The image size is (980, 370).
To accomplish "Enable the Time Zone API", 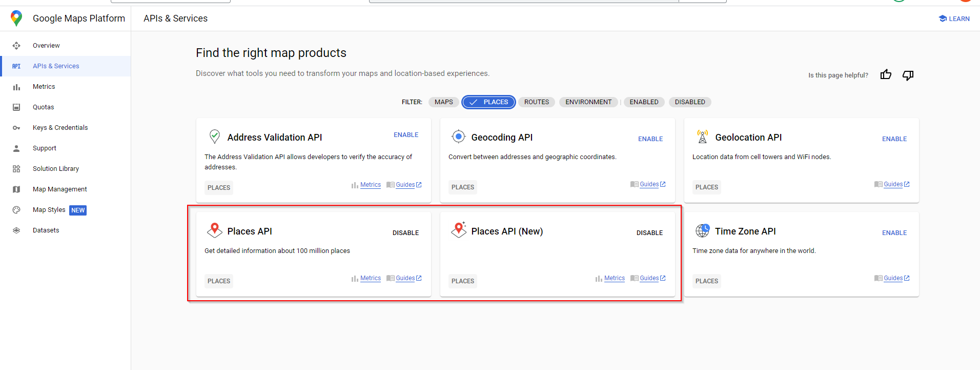I will click(894, 233).
